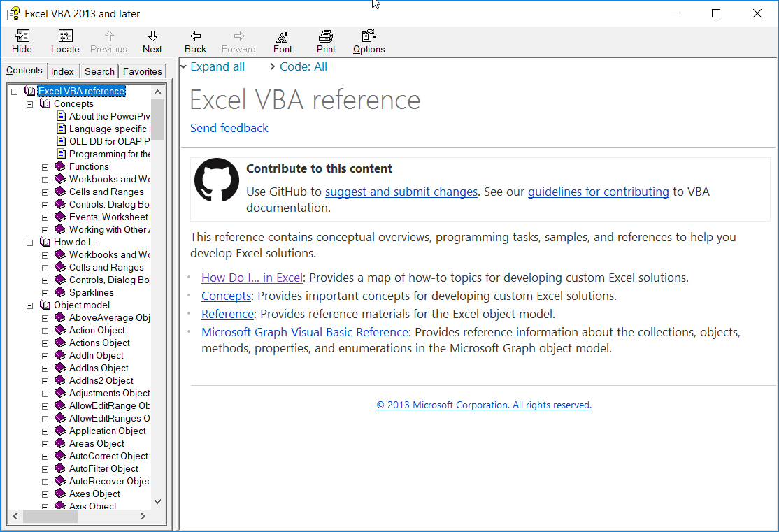Switch to the Favorites tab
The width and height of the screenshot is (779, 532).
142,71
